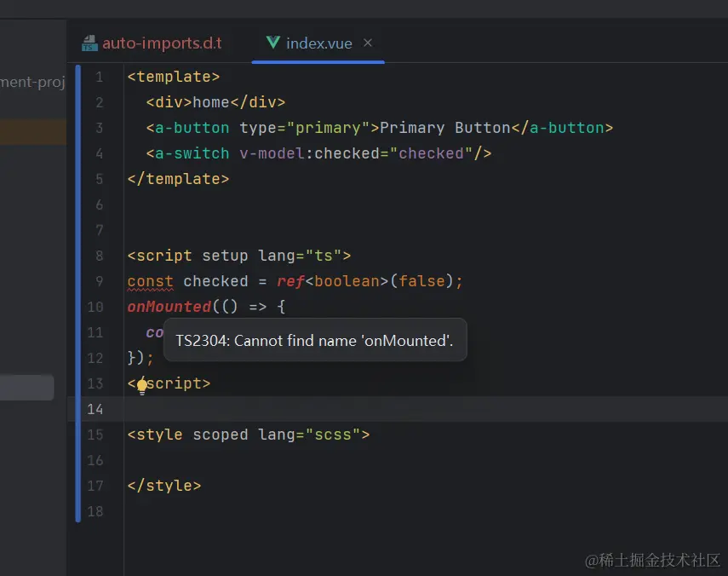
Task: Click the onMounted error identifier
Action: click(169, 307)
